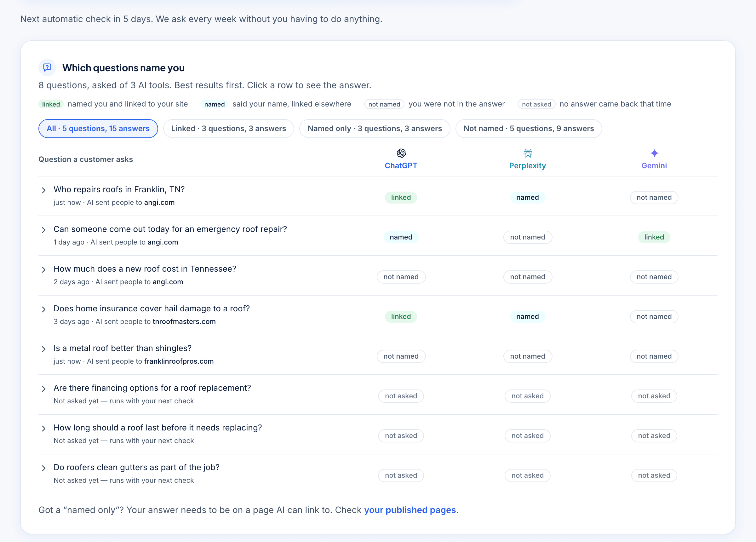Expand the roof lifespan question
Viewport: 756px width, 542px height.
tap(44, 428)
